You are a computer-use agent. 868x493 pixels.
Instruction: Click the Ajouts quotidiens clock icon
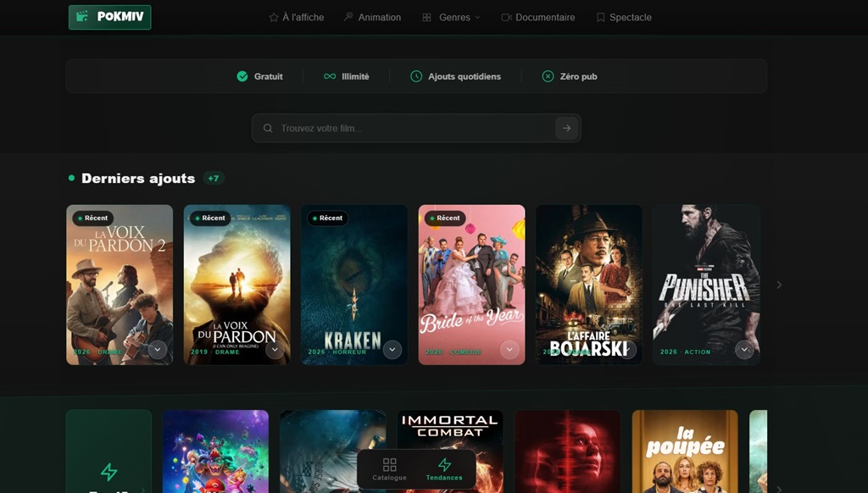(416, 76)
